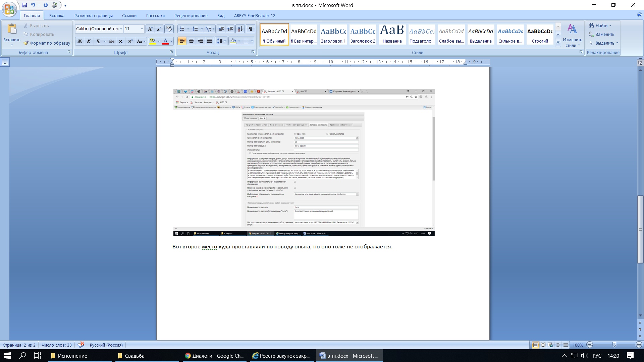Open change case Аа menu
The width and height of the screenshot is (644, 362).
tap(141, 41)
